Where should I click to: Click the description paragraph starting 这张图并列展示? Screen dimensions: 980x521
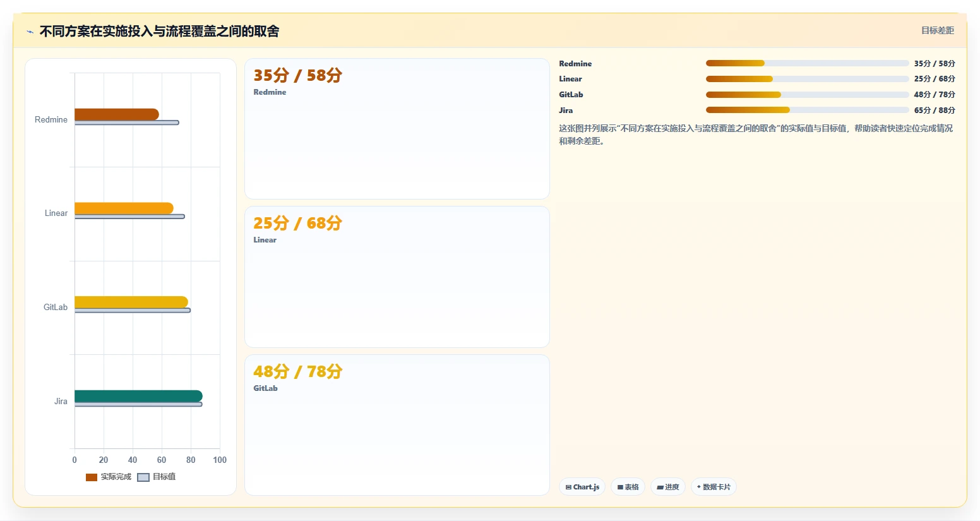pos(756,135)
